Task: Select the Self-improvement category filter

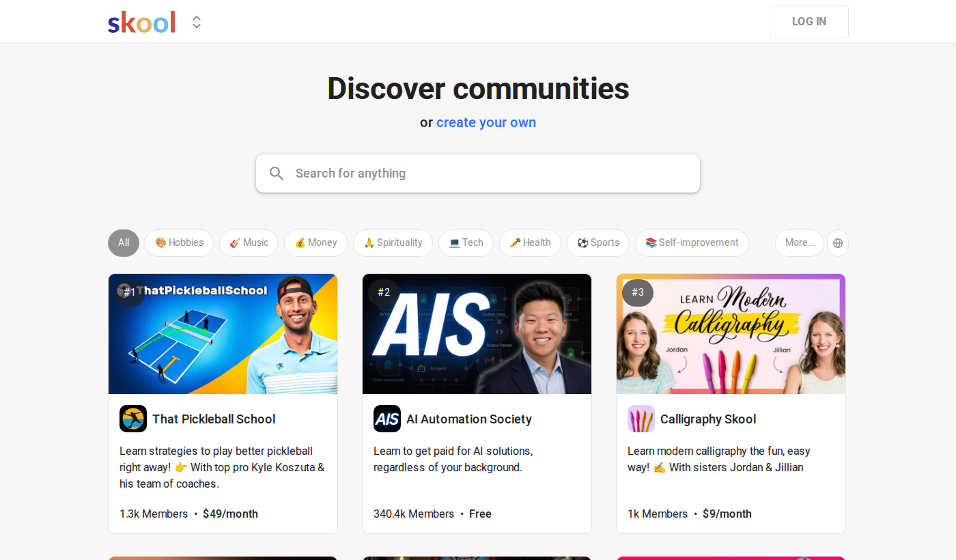Action: click(692, 242)
